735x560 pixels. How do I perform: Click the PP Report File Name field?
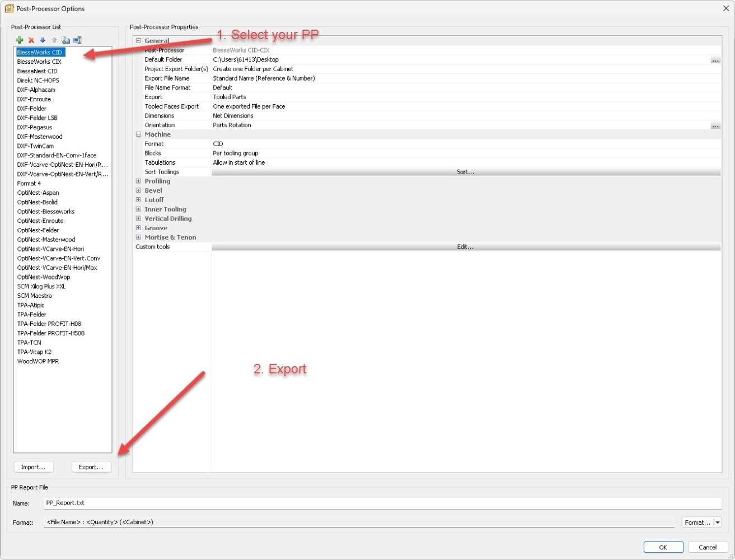click(383, 503)
